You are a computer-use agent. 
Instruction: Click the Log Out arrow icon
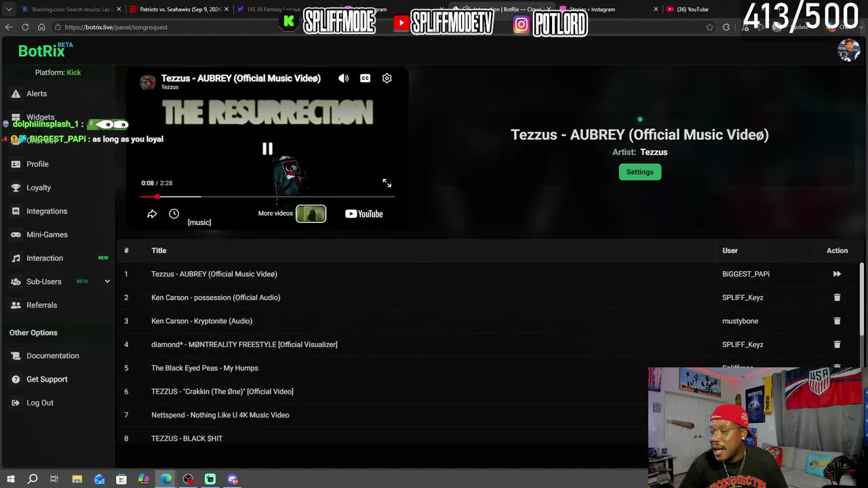point(16,403)
